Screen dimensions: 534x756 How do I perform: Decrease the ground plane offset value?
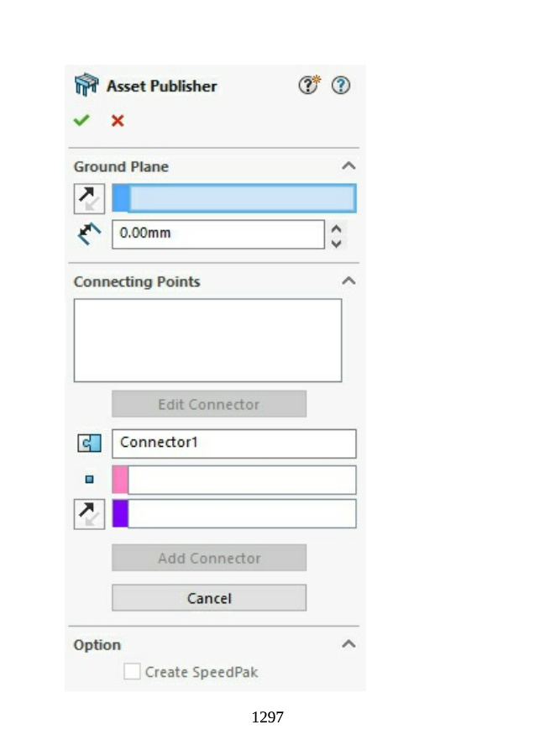pyautogui.click(x=337, y=243)
